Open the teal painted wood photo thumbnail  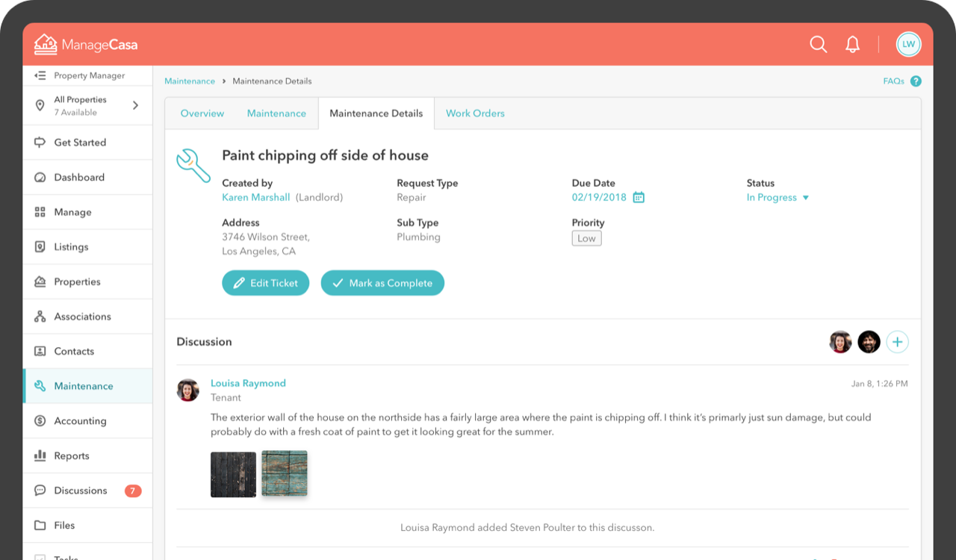[x=285, y=473]
